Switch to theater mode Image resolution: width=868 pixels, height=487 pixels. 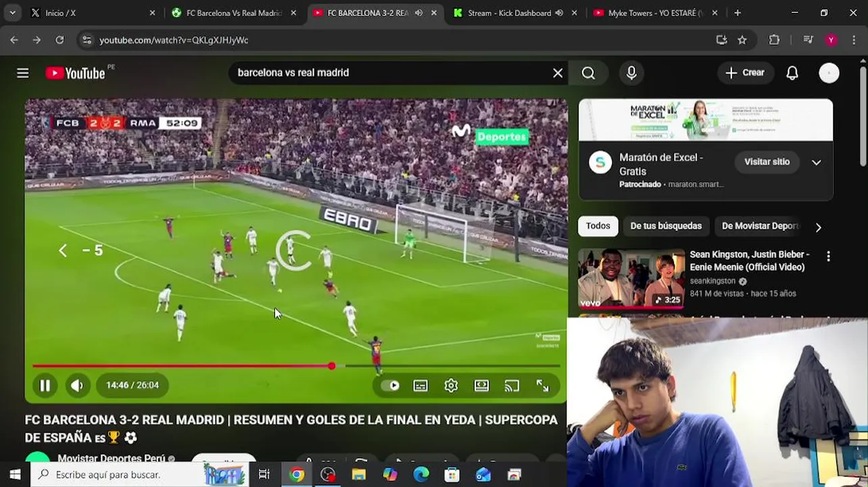(481, 386)
